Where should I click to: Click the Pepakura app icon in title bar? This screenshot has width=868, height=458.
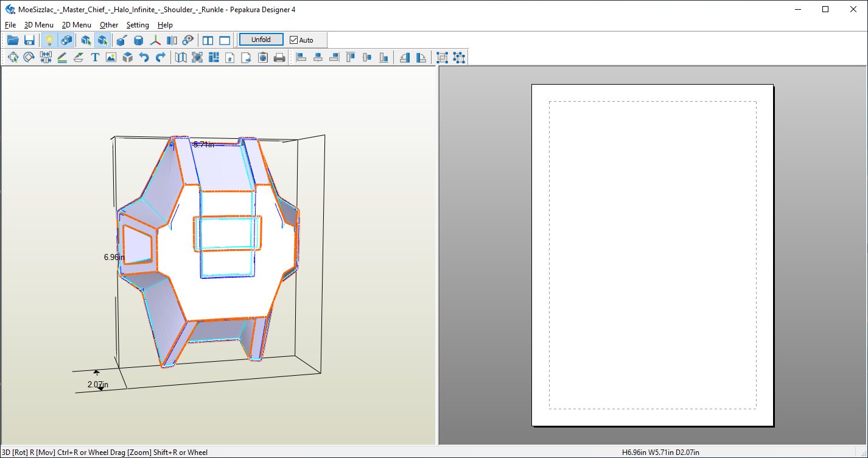pos(10,9)
